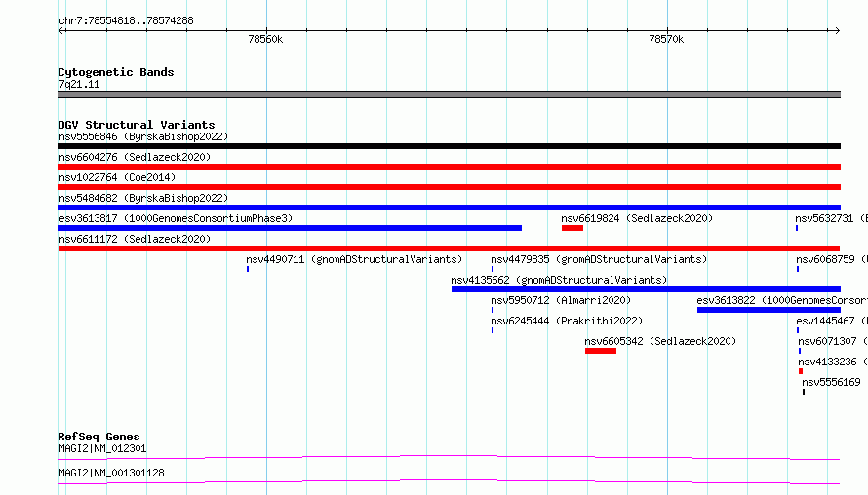Click the small red nsv4133236 marker
This screenshot has width=868, height=495.
coord(801,371)
